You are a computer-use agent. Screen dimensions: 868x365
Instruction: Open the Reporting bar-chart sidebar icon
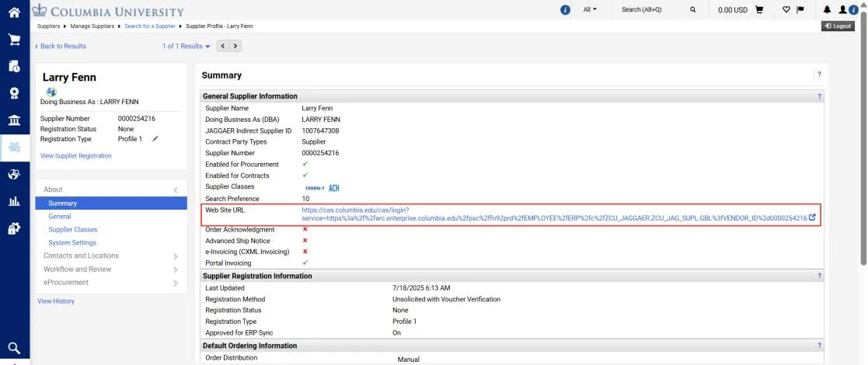click(15, 201)
